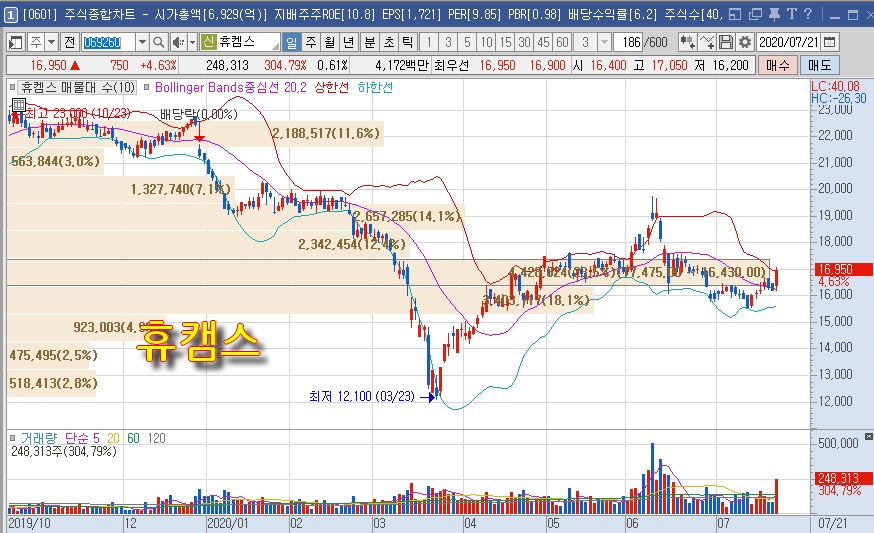Select the 60 interval button
The height and width of the screenshot is (533, 874).
(x=562, y=42)
